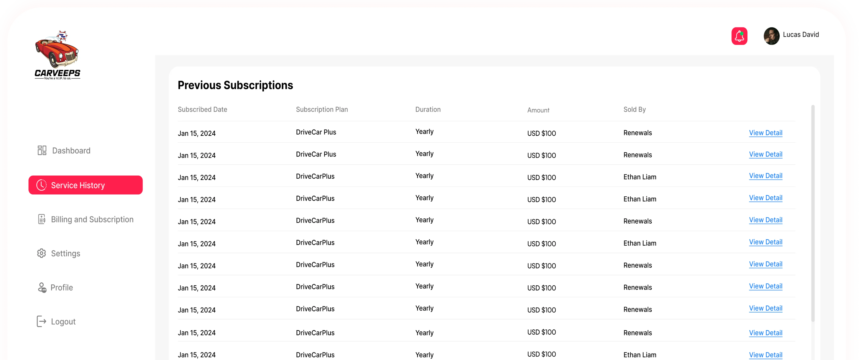This screenshot has height=360, width=868.
Task: Open the Settings gear icon
Action: [x=42, y=253]
